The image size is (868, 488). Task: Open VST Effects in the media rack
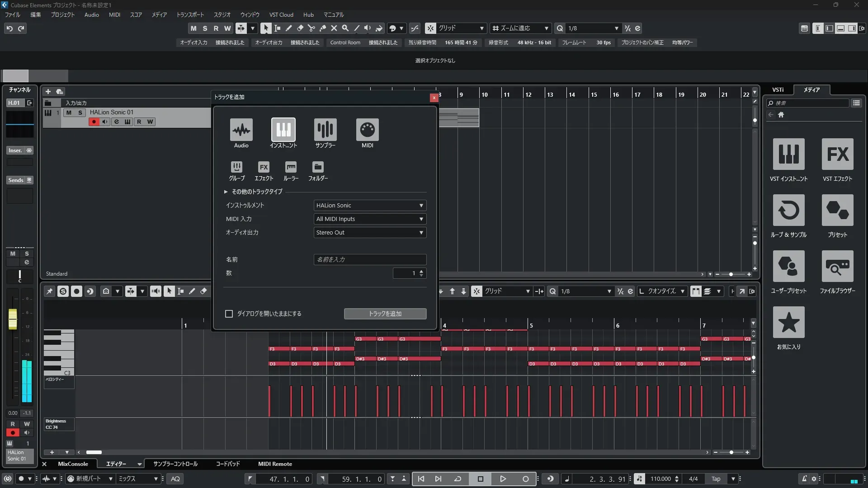837,155
